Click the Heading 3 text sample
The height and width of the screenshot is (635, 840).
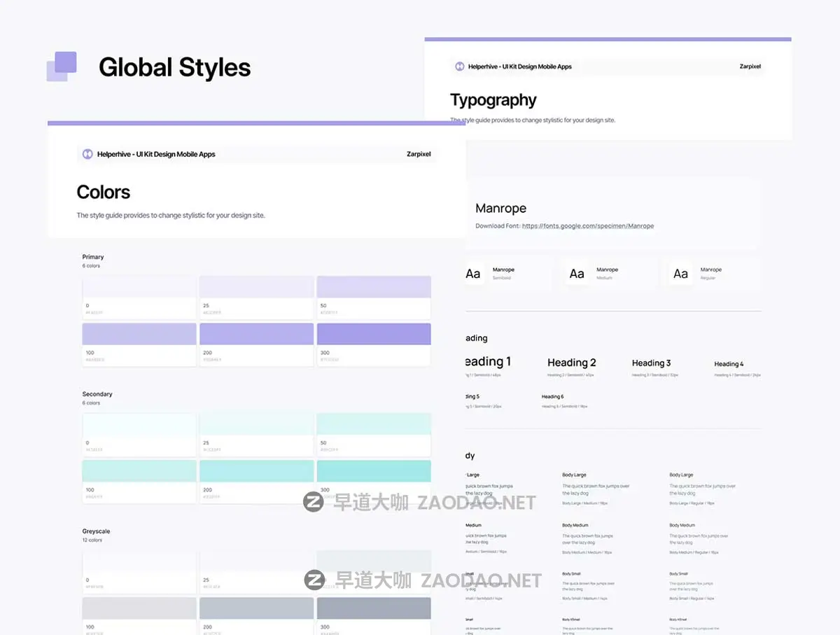pos(651,363)
